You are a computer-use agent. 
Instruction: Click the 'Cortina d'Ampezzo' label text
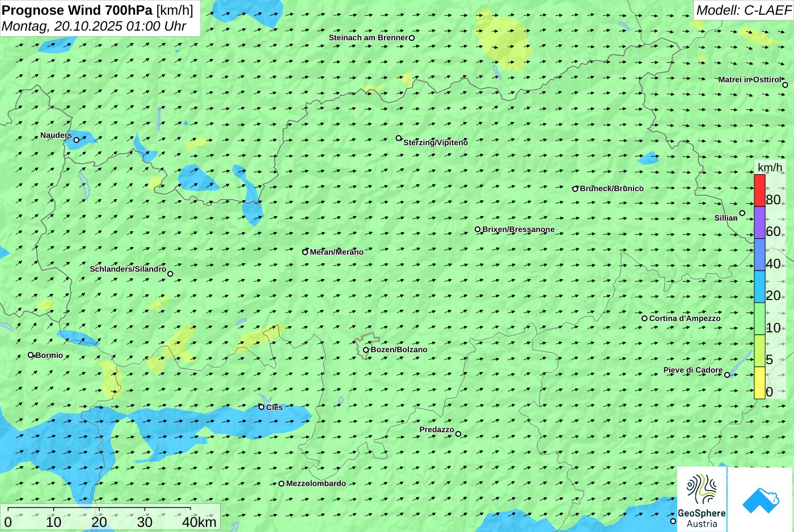click(x=685, y=319)
